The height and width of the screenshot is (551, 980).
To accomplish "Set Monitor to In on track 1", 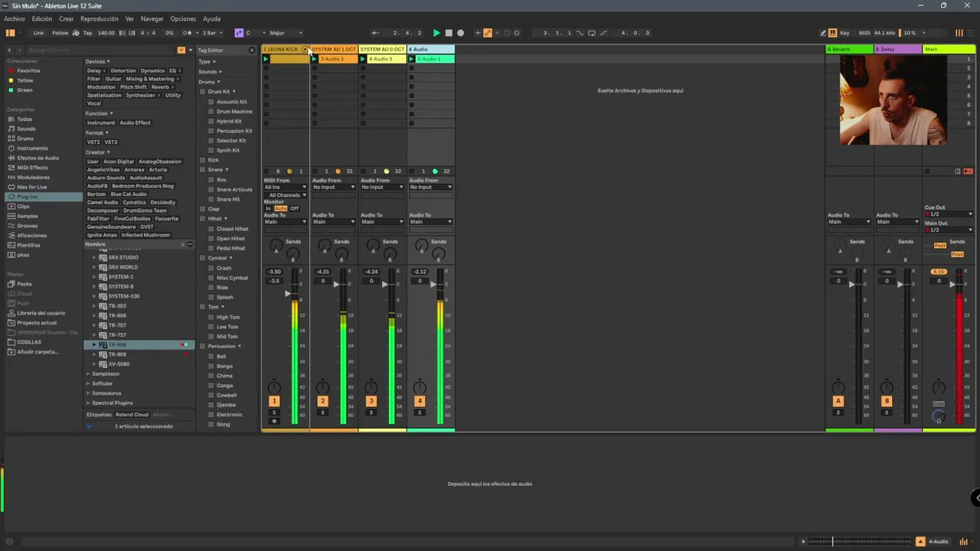I will tap(268, 209).
